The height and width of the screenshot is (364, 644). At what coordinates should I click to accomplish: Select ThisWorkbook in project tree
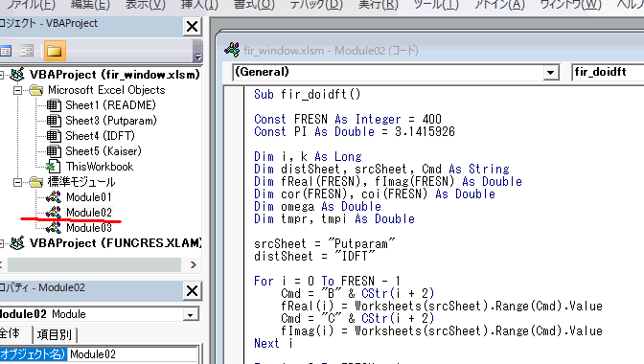100,167
